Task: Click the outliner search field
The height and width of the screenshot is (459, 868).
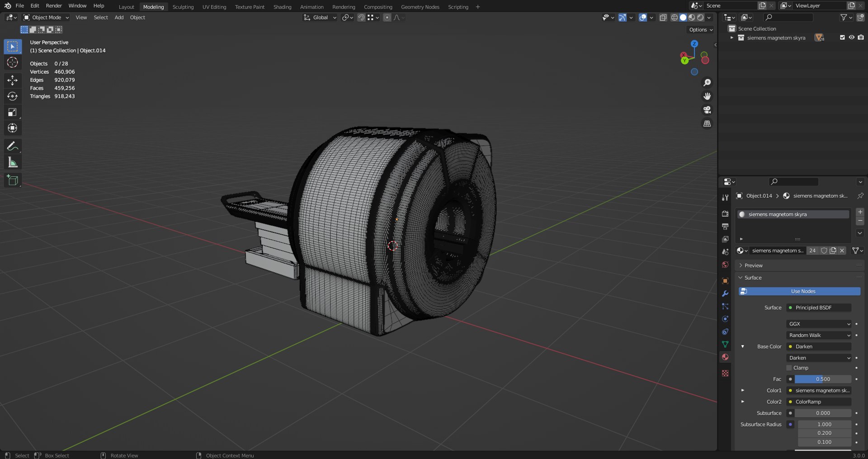Action: (x=788, y=18)
